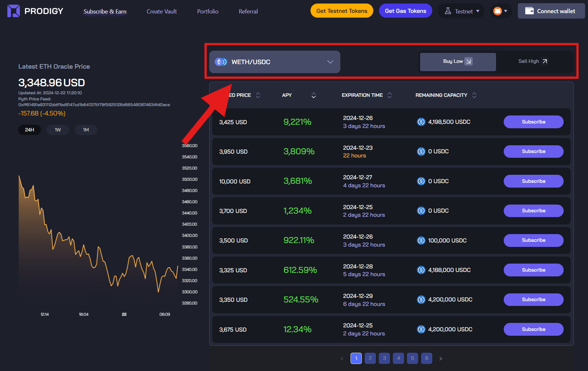This screenshot has height=371, width=588.
Task: Go to page 3 of vault list
Action: [x=384, y=358]
